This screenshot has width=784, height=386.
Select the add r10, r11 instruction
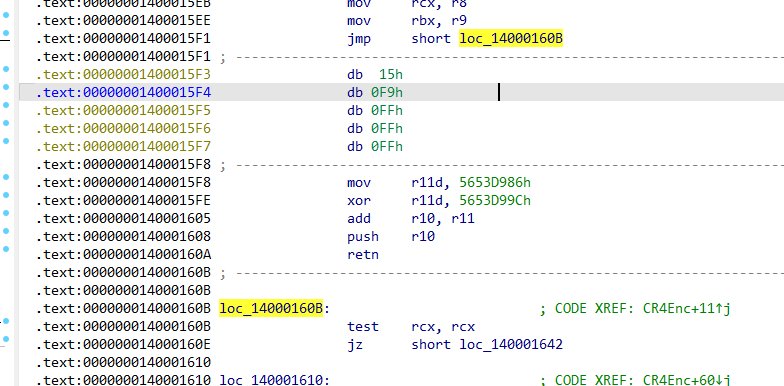410,218
